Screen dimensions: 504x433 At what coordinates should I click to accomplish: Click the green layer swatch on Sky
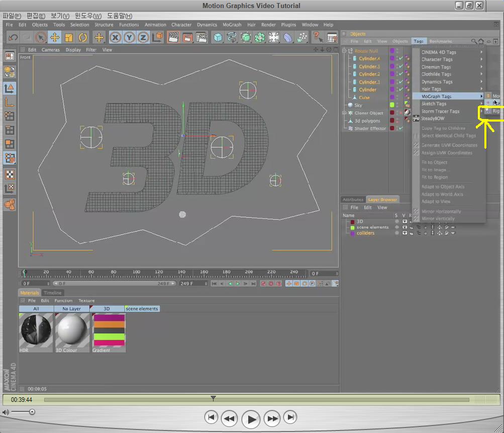[x=392, y=105]
